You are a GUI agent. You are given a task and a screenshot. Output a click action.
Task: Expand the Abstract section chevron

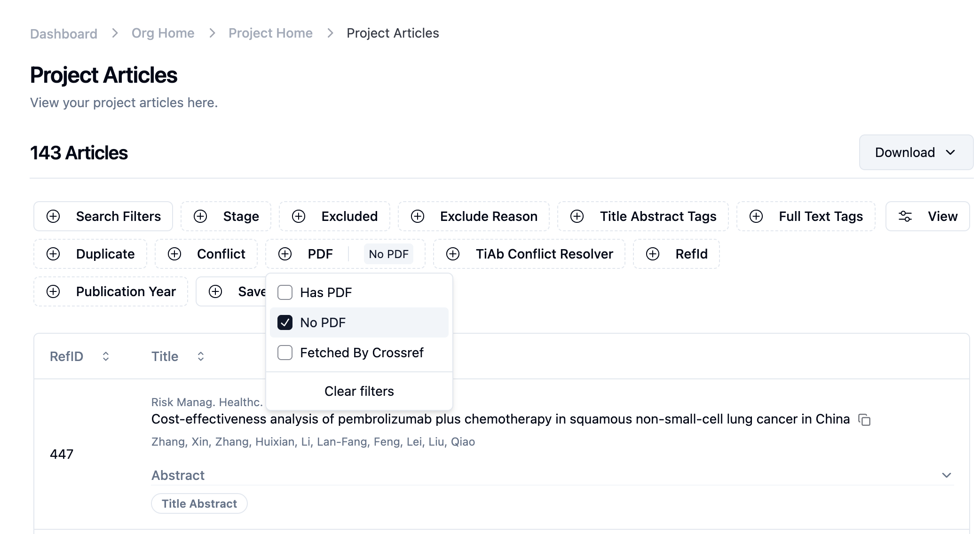pyautogui.click(x=947, y=475)
